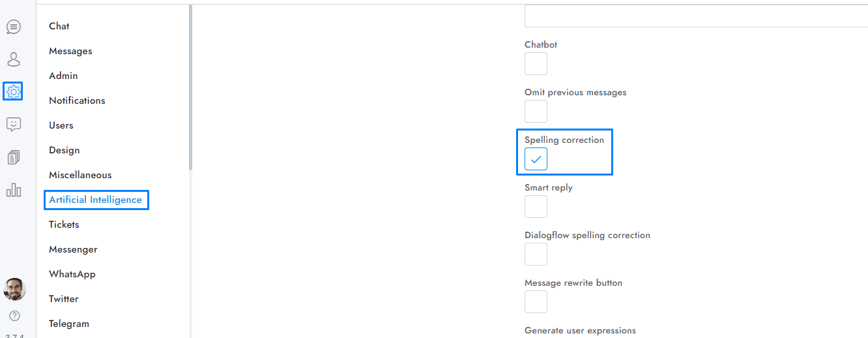Image resolution: width=868 pixels, height=338 pixels.
Task: Click the help question mark icon
Action: [14, 316]
